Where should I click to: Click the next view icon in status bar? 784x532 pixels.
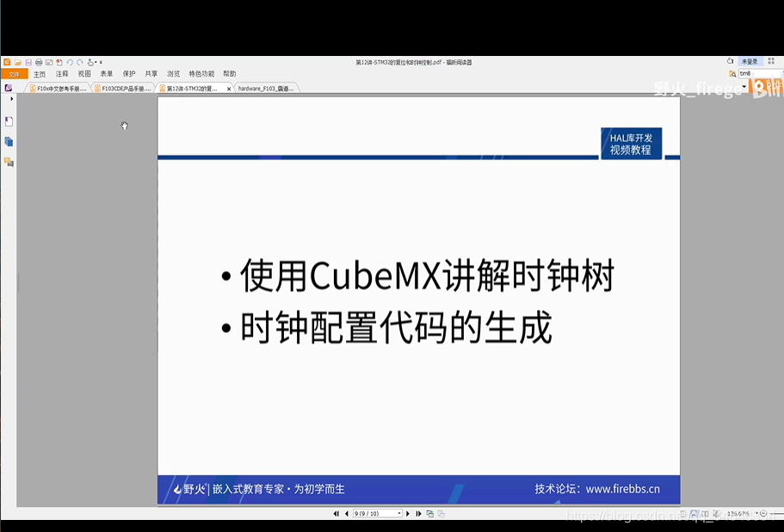441,514
